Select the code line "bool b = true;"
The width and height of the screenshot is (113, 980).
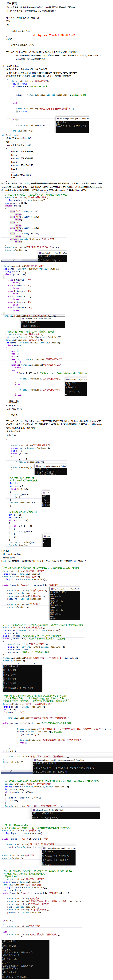pos(20,84)
